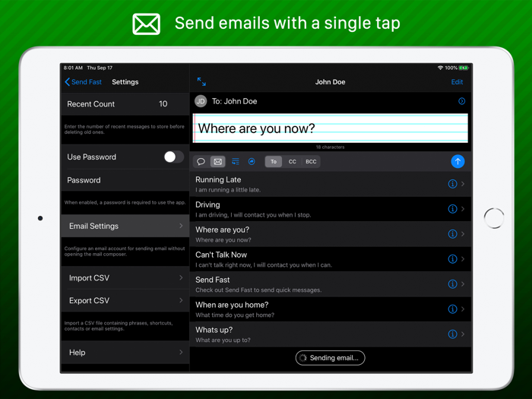Viewport: 532px width, 399px height.
Task: Tap the To: John Doe recipient
Action: pos(234,101)
